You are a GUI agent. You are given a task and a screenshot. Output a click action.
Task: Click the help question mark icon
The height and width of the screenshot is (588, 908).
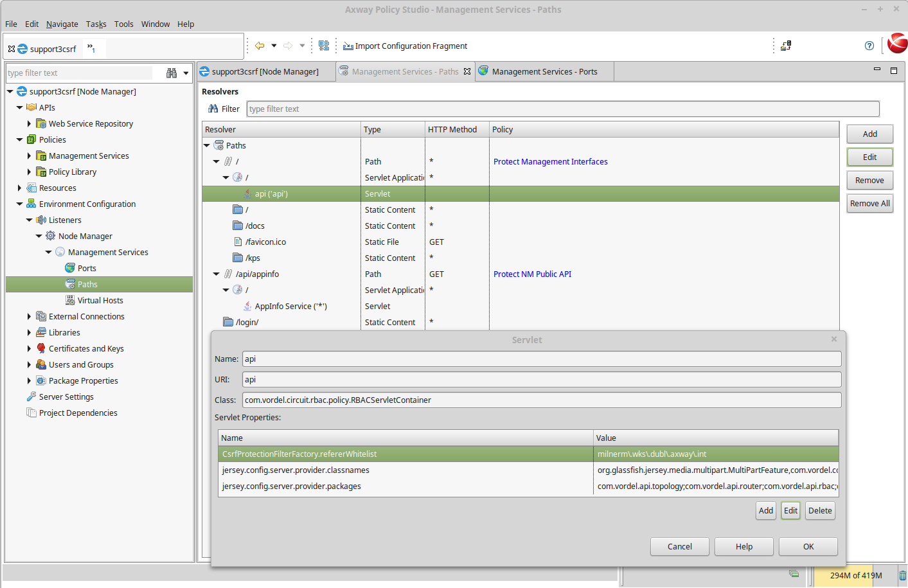[x=869, y=46]
